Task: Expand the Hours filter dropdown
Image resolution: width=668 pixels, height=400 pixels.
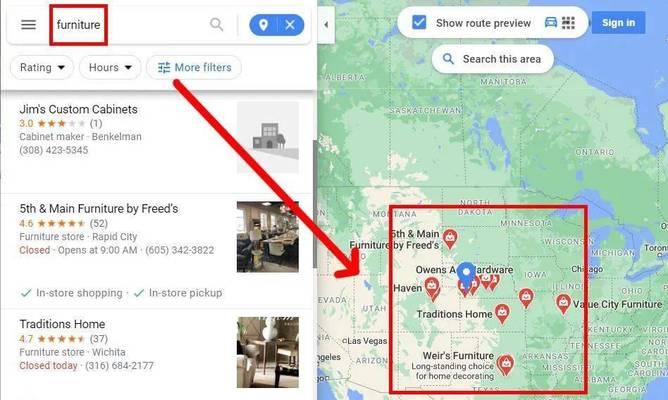Action: click(x=110, y=67)
